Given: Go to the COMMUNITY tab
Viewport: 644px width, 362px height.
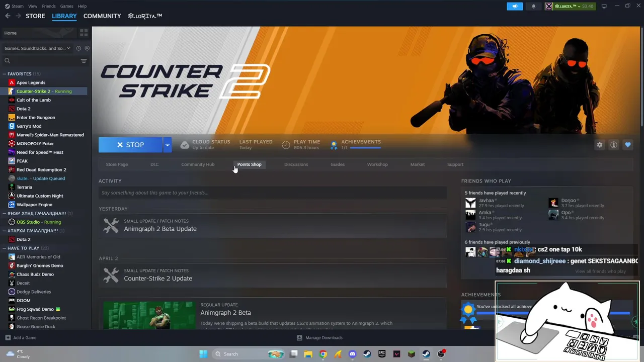Looking at the screenshot, I should (102, 16).
